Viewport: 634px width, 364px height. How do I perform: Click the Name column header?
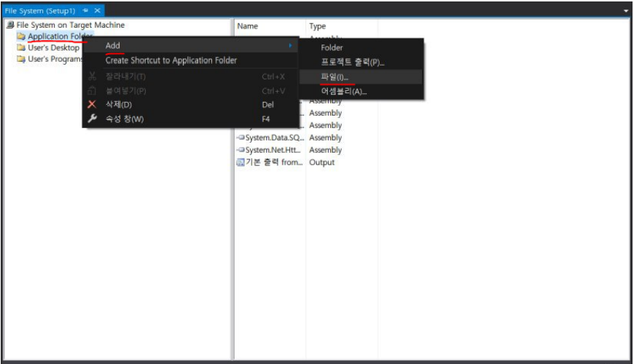pyautogui.click(x=270, y=26)
